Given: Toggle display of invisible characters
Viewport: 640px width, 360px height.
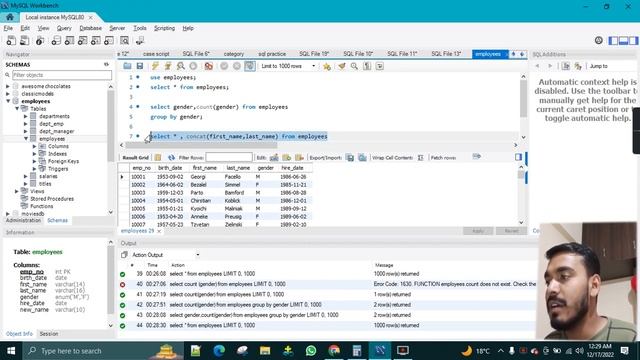Looking at the screenshot, I should [367, 66].
